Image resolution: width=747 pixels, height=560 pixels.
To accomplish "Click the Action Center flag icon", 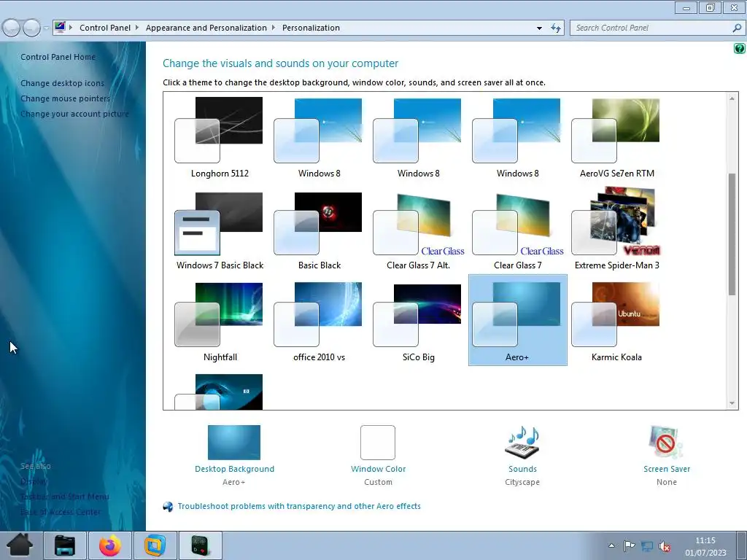I will [629, 545].
